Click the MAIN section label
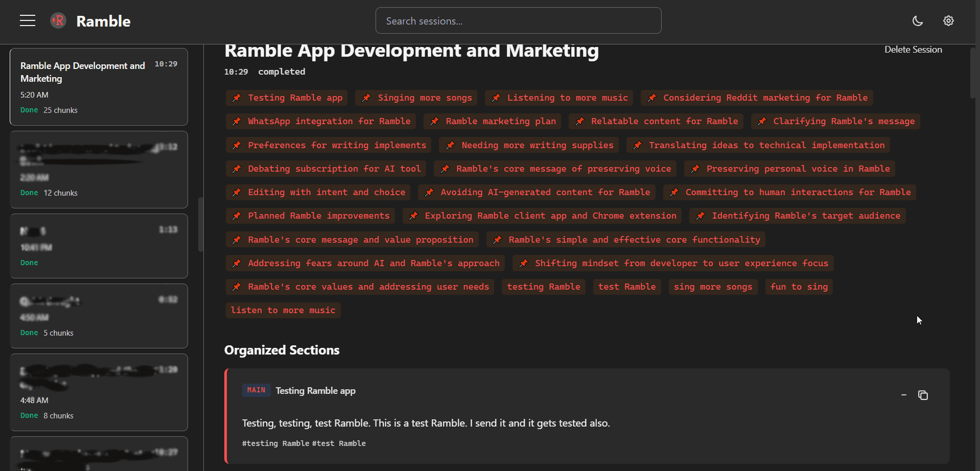The image size is (980, 471). (256, 390)
